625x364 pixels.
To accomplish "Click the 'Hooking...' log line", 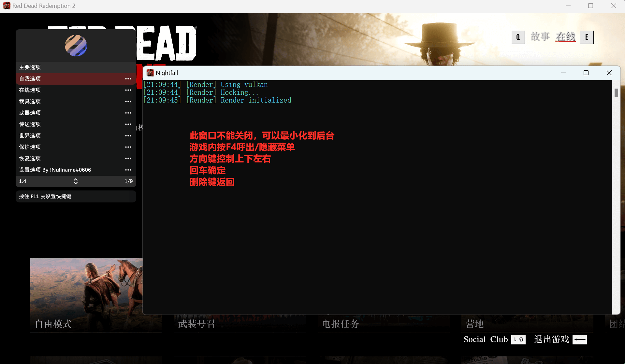I will point(201,92).
